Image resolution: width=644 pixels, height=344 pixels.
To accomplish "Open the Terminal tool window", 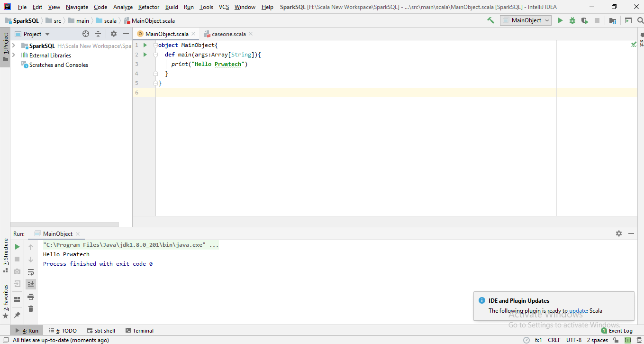I will (x=139, y=331).
